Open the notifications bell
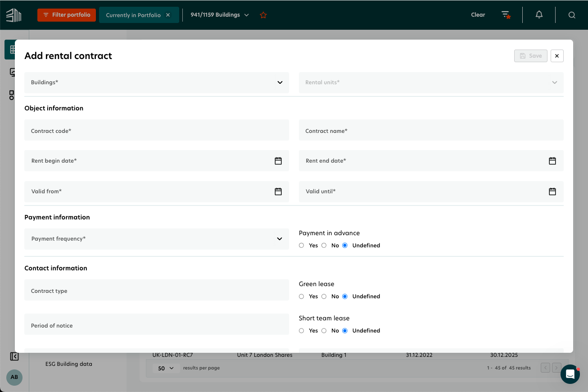This screenshot has height=392, width=588. (x=539, y=15)
